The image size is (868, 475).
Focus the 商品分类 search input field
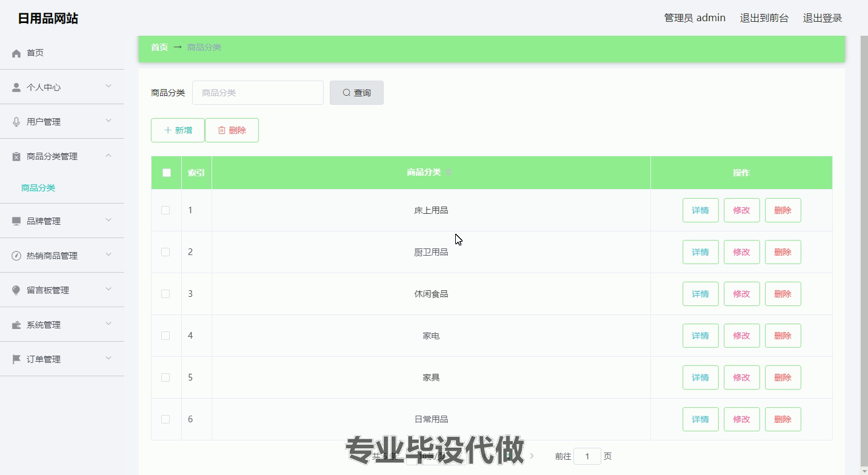[258, 93]
